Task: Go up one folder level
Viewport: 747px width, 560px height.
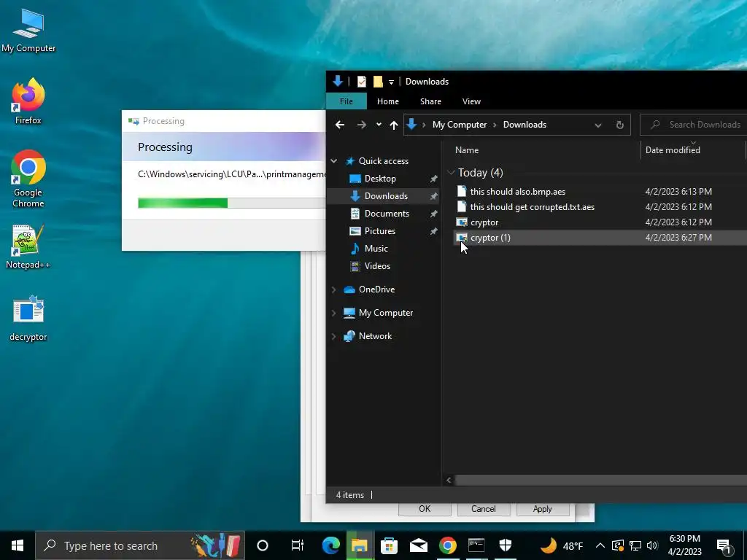Action: click(393, 125)
